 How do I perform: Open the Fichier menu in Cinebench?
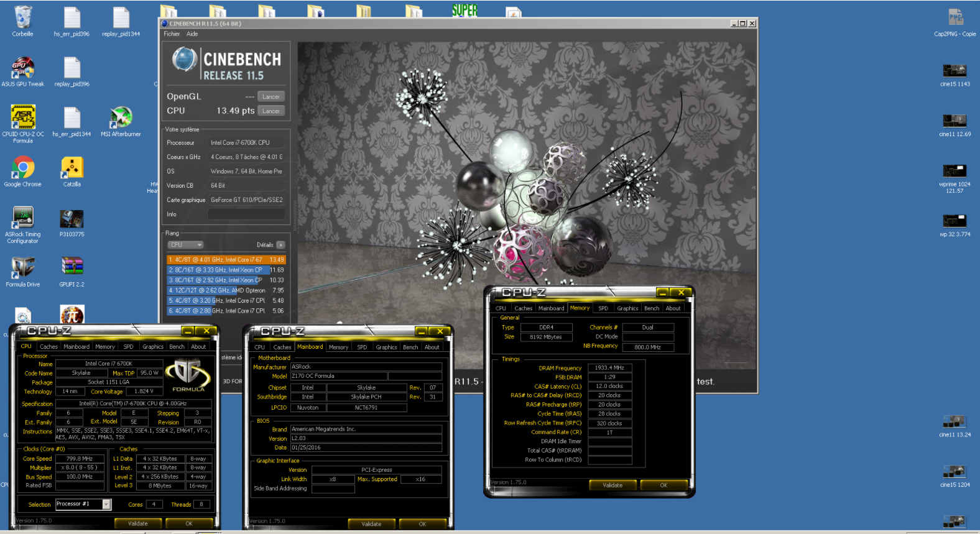click(172, 34)
